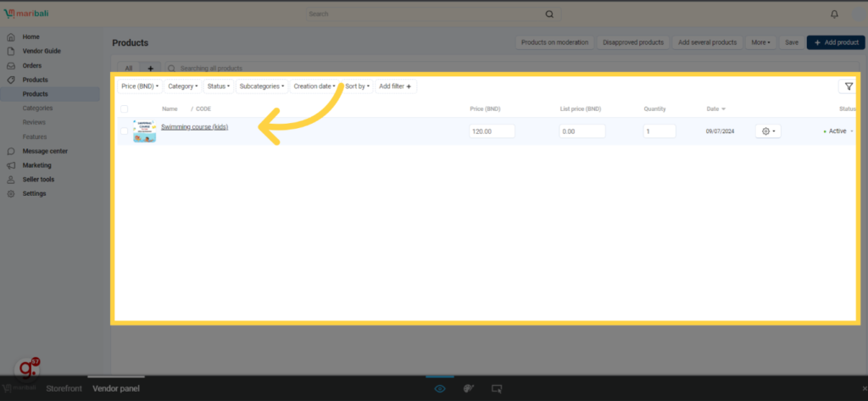Click the plus icon next to All tab
The width and height of the screenshot is (868, 401).
pyautogui.click(x=151, y=68)
